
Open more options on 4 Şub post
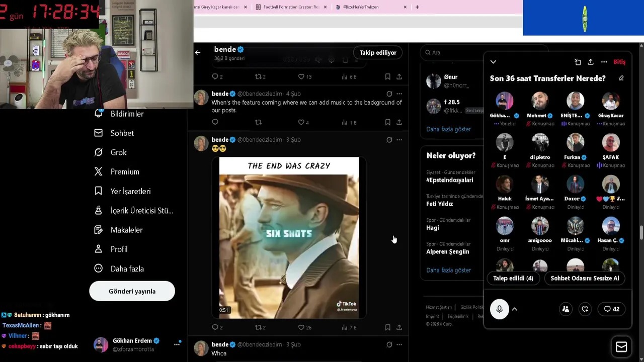[399, 94]
